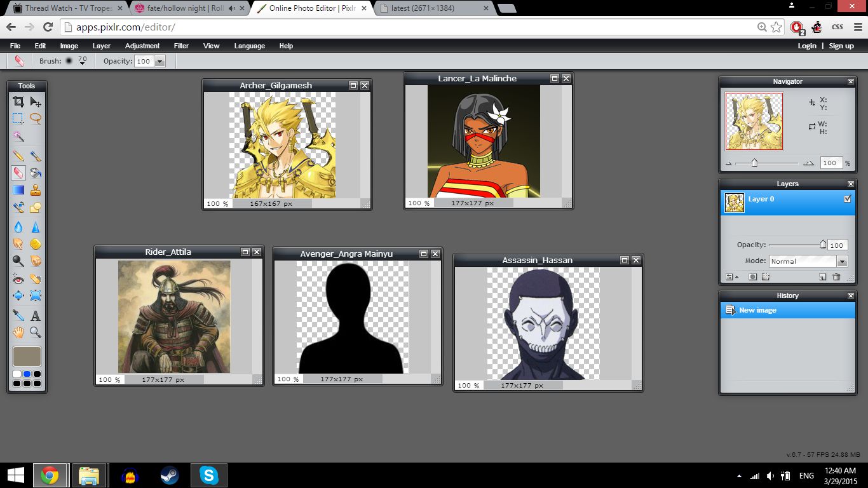
Task: Open the Adjustment menu
Action: (142, 46)
